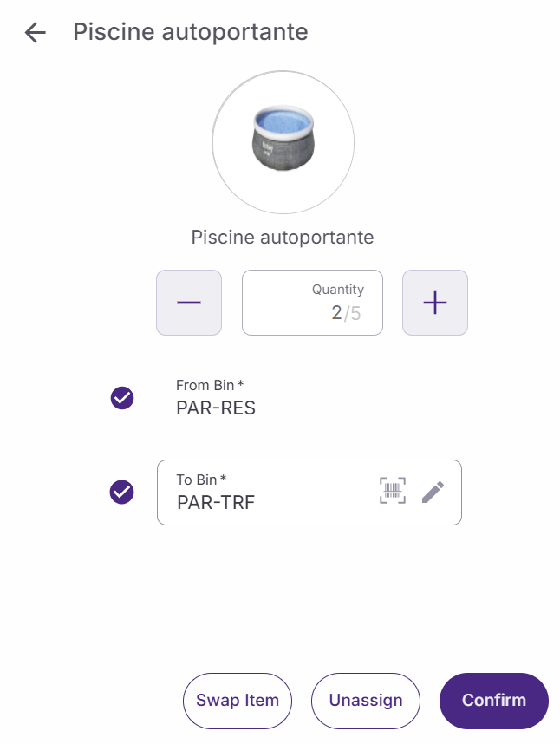Click the Quantity label
This screenshot has height=744, width=560.
tap(338, 290)
